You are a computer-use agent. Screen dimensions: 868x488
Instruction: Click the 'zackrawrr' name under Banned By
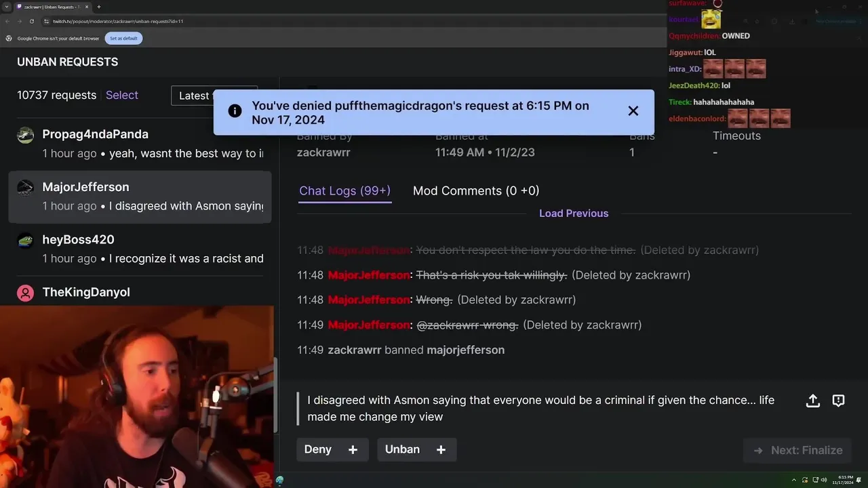point(323,152)
